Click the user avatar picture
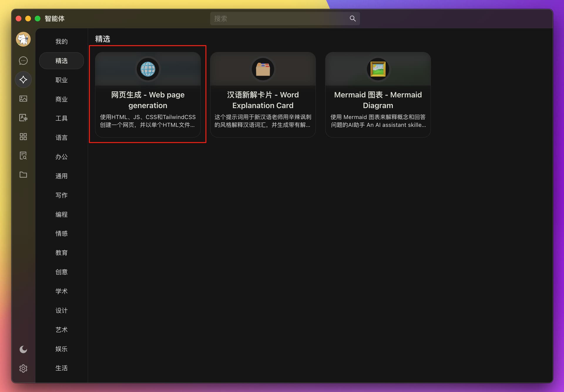564x392 pixels. pyautogui.click(x=23, y=39)
